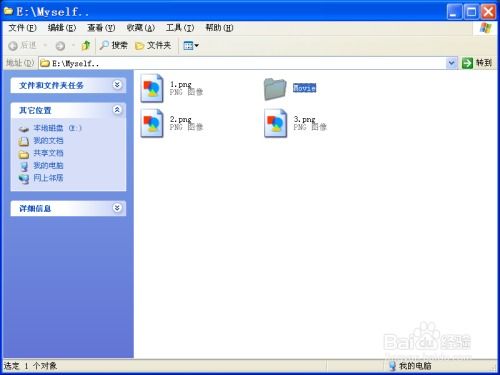500x375 pixels.
Task: Select the 2.png file icon
Action: click(x=152, y=123)
